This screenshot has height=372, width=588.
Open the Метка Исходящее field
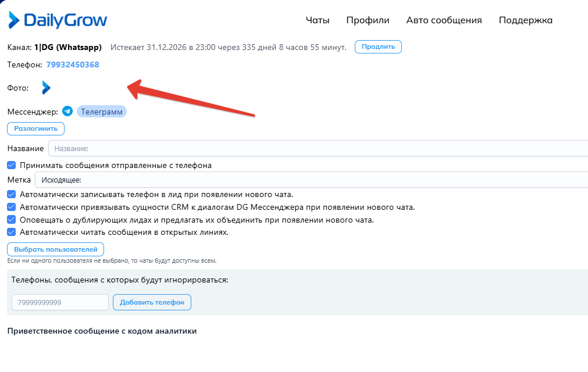311,180
